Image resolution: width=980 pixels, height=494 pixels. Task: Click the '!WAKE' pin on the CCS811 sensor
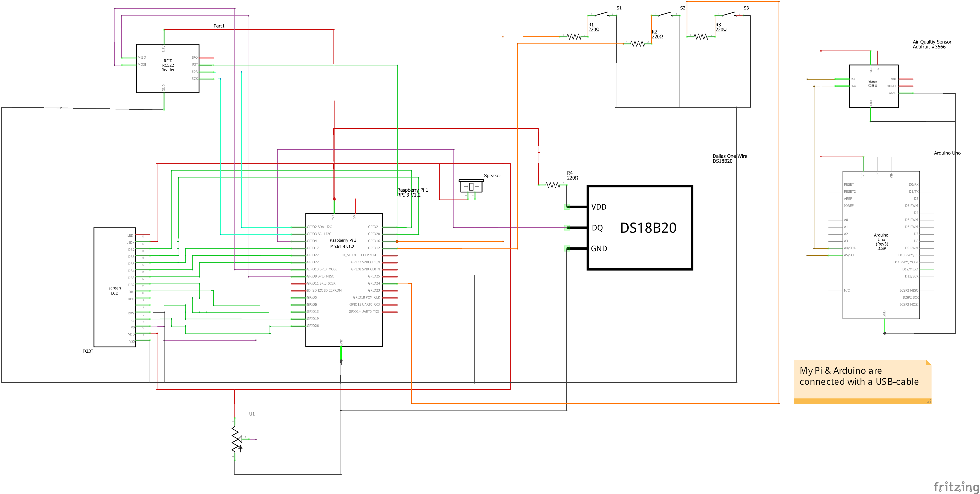(892, 93)
